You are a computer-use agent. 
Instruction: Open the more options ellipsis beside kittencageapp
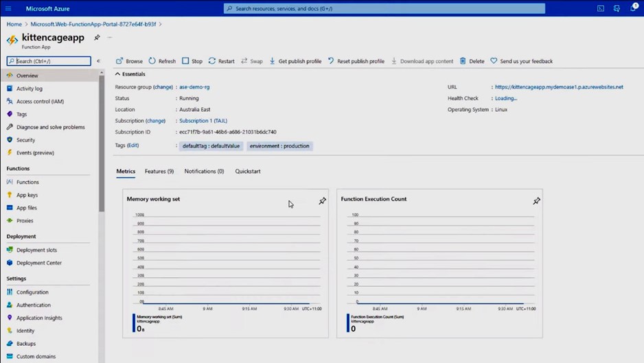click(110, 37)
